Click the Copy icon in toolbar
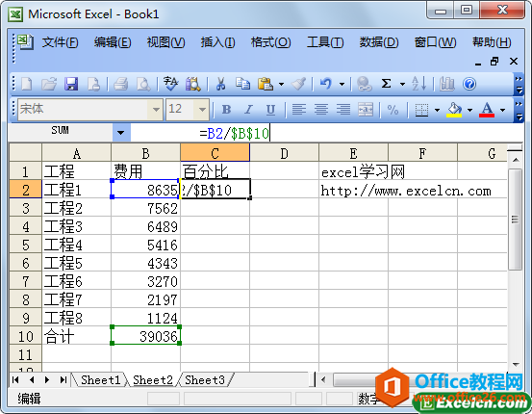This screenshot has width=532, height=414. pos(243,84)
